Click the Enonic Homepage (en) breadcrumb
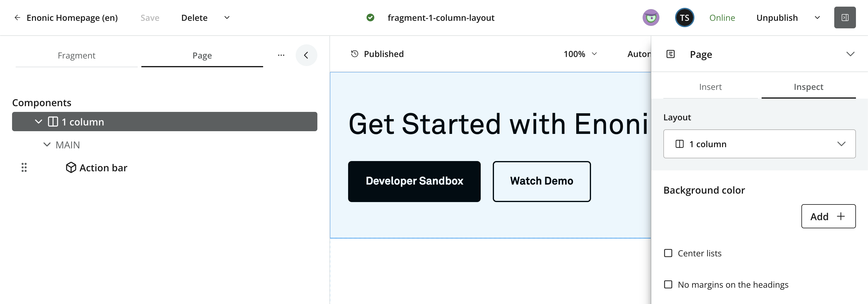The image size is (868, 304). pos(72,17)
